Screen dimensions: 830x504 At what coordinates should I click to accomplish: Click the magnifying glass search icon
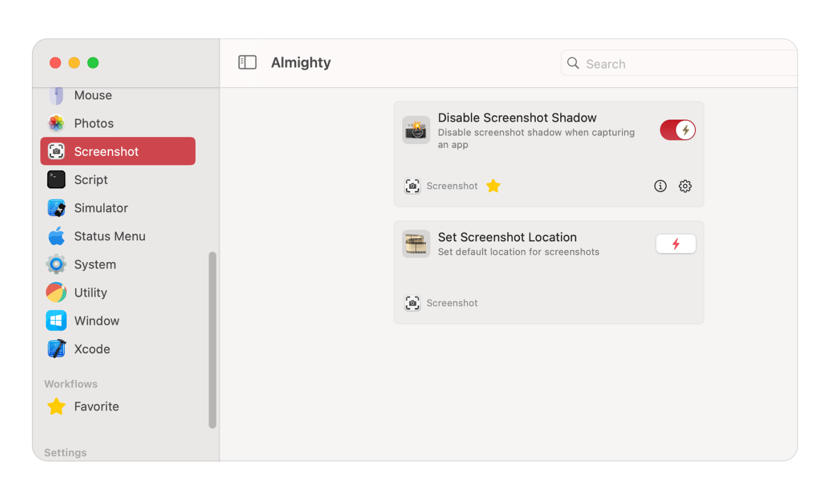(573, 64)
